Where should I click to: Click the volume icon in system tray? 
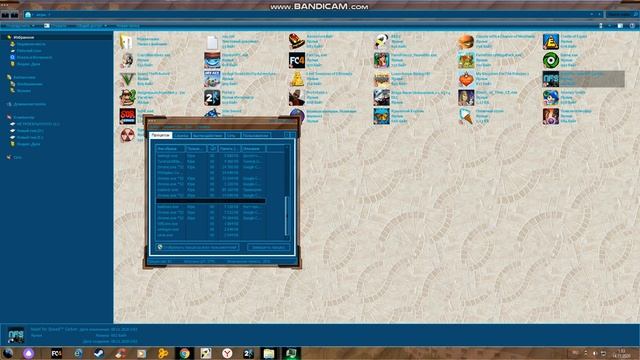click(595, 353)
